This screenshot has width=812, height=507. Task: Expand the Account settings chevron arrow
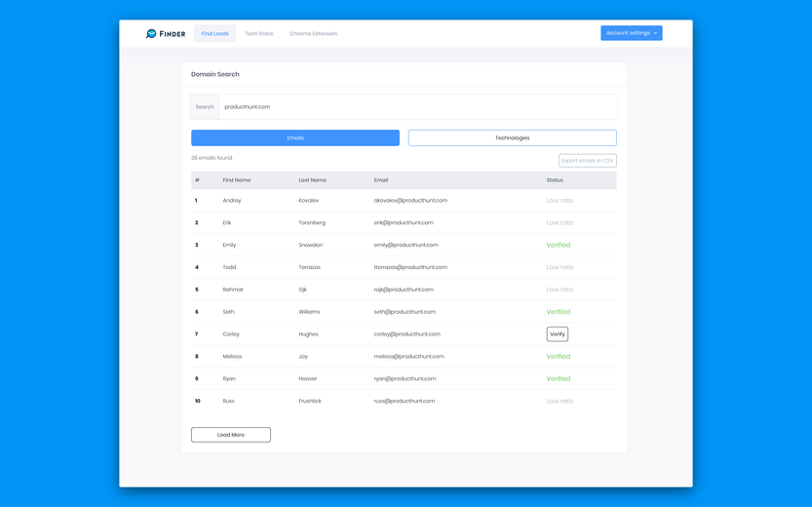[x=655, y=33]
